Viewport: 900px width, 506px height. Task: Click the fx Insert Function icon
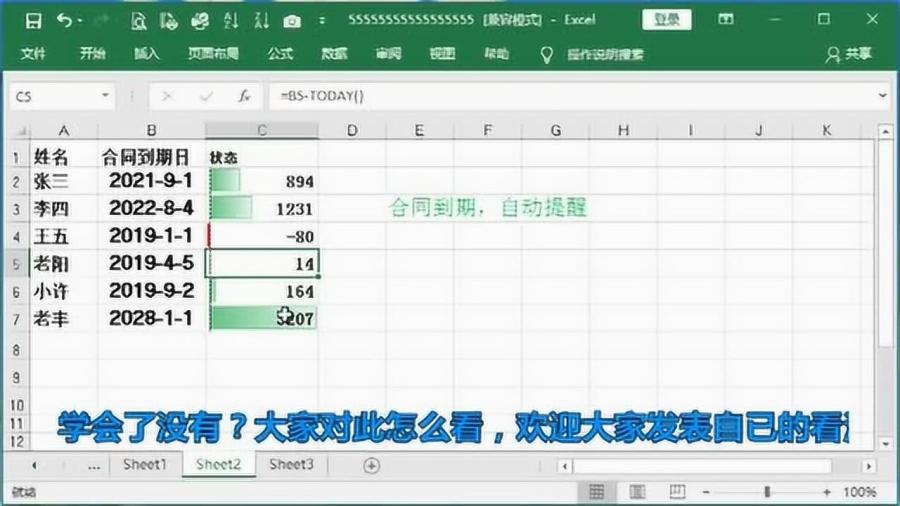[245, 96]
